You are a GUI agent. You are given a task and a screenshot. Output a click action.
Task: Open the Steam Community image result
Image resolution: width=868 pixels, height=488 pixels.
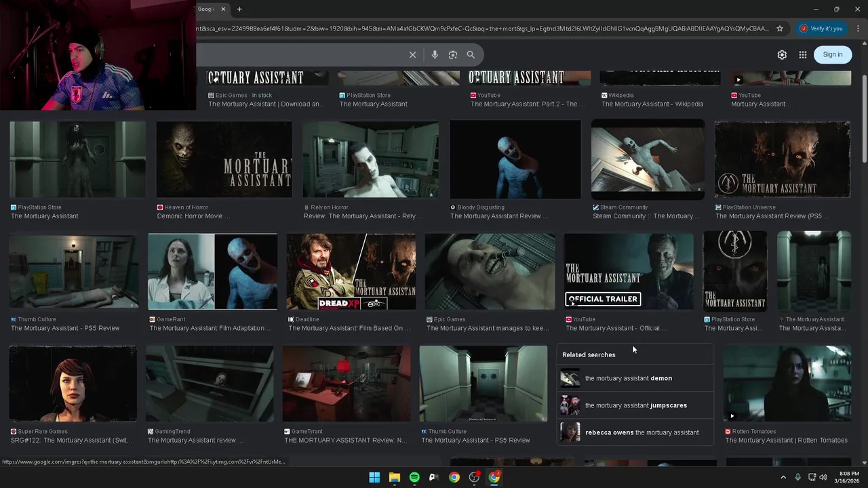(648, 160)
